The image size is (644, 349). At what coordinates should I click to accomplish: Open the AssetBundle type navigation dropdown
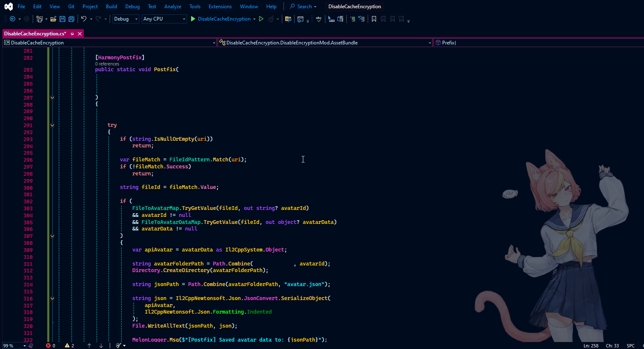point(325,43)
